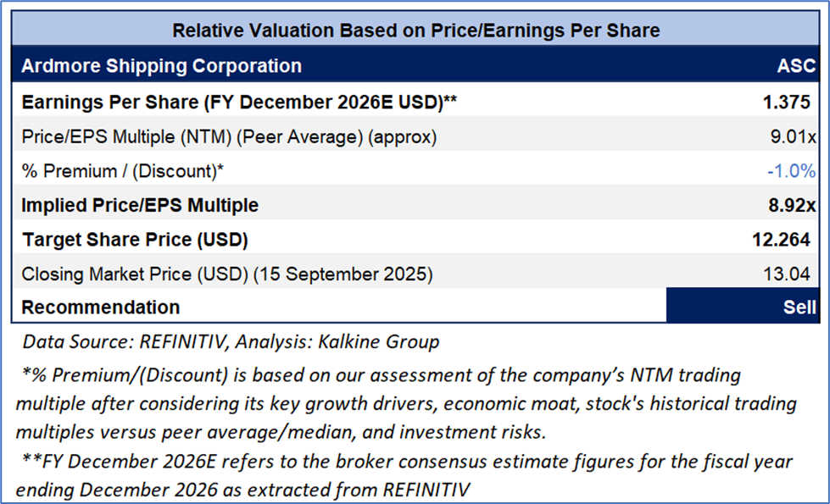Select the 'Closing Market Price (USD)' row label
This screenshot has height=504, width=830.
pyautogui.click(x=226, y=274)
